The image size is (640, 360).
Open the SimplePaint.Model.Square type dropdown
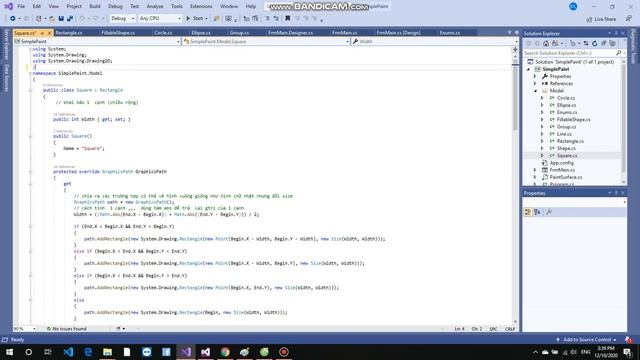(x=266, y=41)
